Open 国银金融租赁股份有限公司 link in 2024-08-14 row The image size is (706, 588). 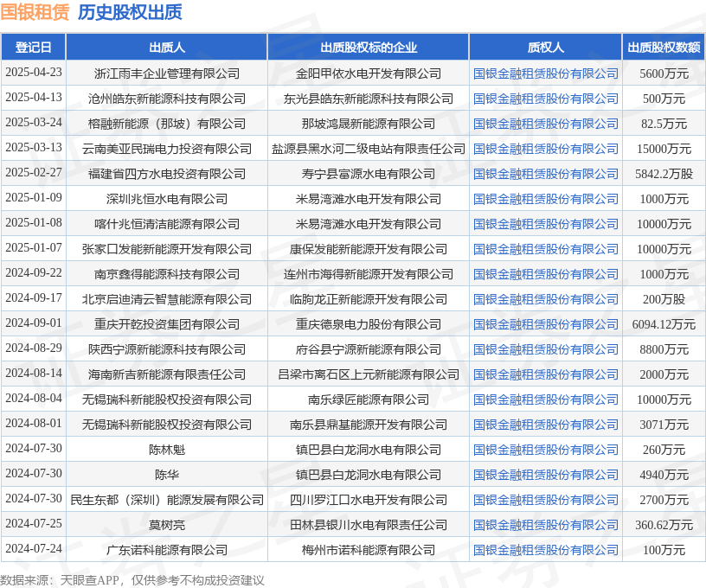pyautogui.click(x=546, y=374)
